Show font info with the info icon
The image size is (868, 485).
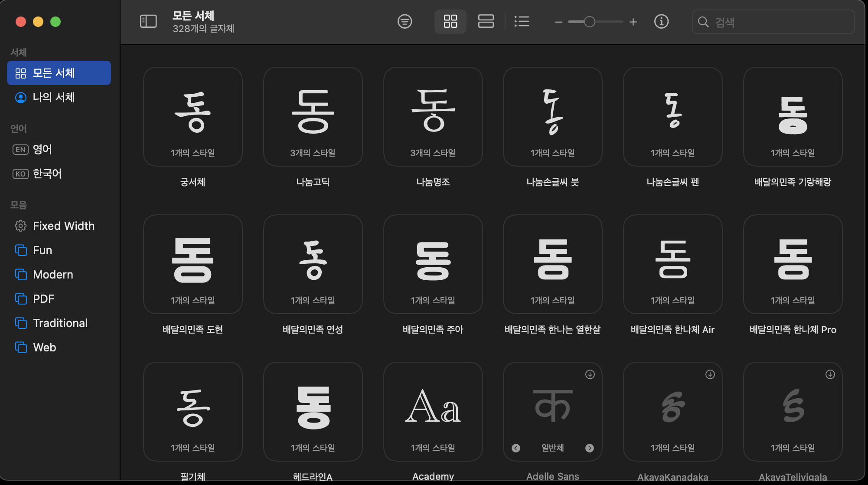click(x=661, y=21)
